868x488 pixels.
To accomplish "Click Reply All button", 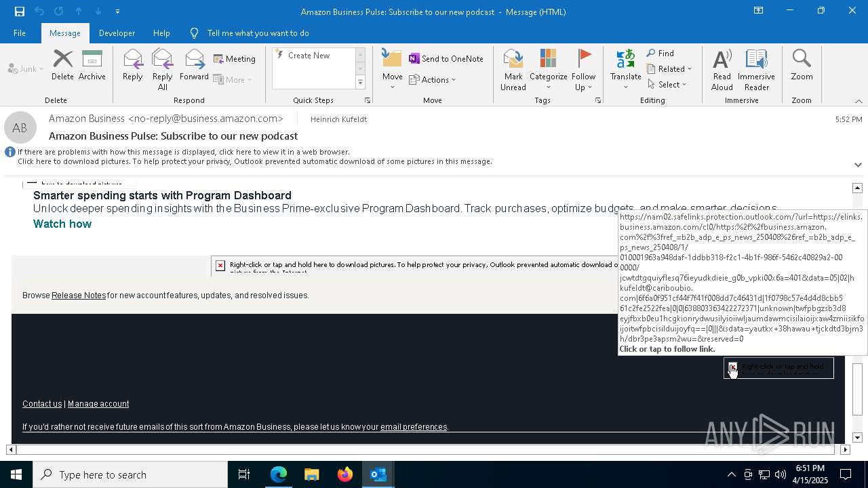I will point(163,69).
